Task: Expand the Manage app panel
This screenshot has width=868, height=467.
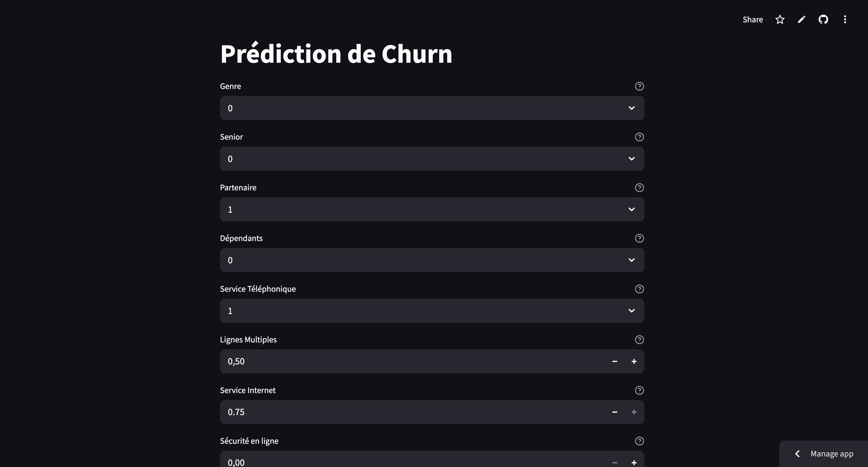Action: coord(824,454)
